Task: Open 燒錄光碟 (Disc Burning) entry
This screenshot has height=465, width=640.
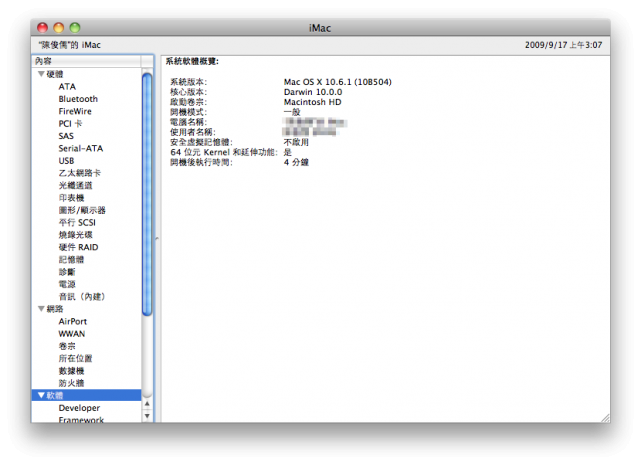Action: point(76,235)
